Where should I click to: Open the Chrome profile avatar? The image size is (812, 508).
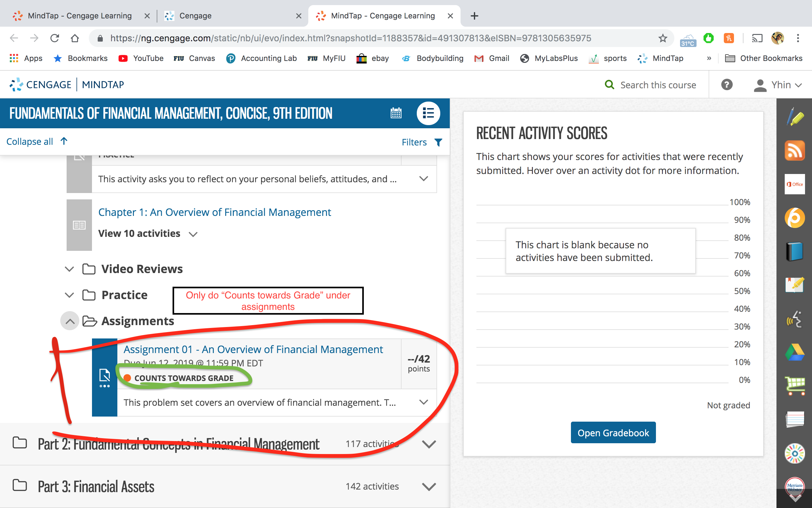coord(777,38)
